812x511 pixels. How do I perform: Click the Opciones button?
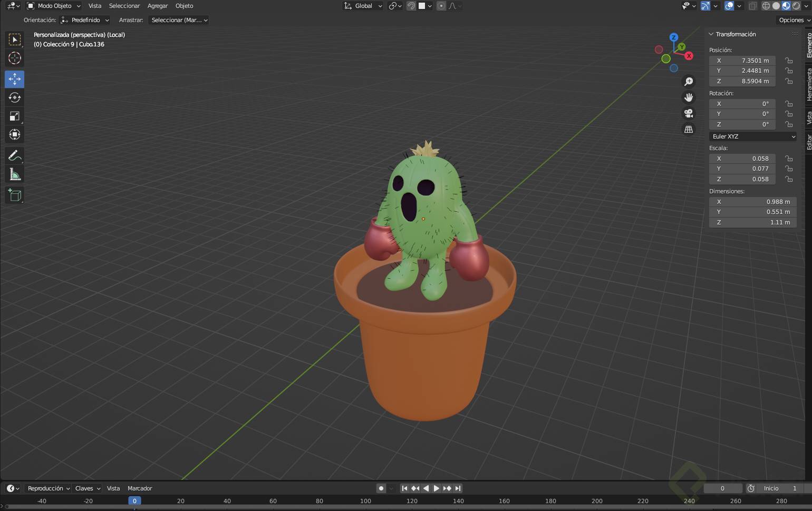click(x=792, y=20)
